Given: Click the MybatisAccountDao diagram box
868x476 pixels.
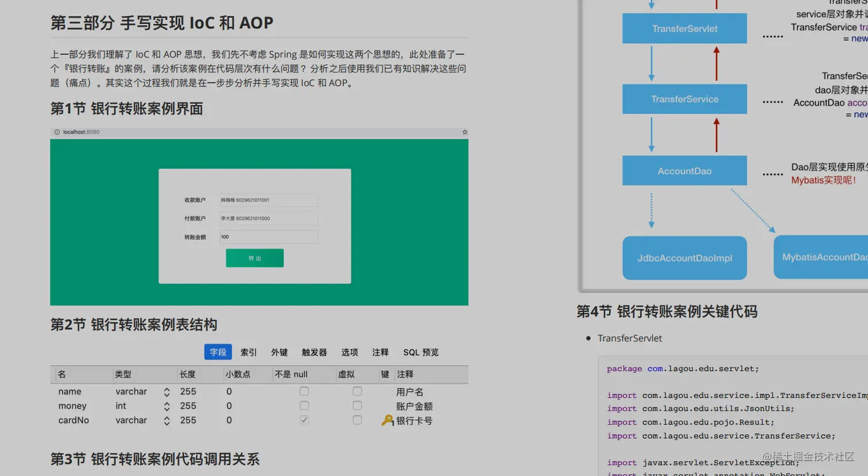Looking at the screenshot, I should [821, 257].
